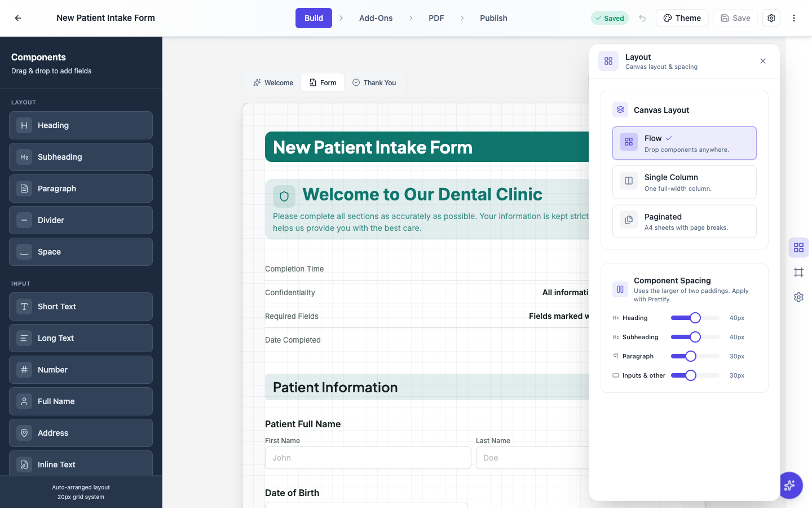This screenshot has width=812, height=508.
Task: Click the shield icon in welcome banner
Action: [284, 196]
